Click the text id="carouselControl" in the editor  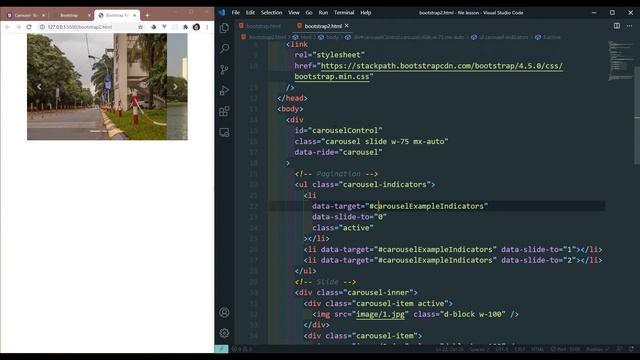click(338, 130)
